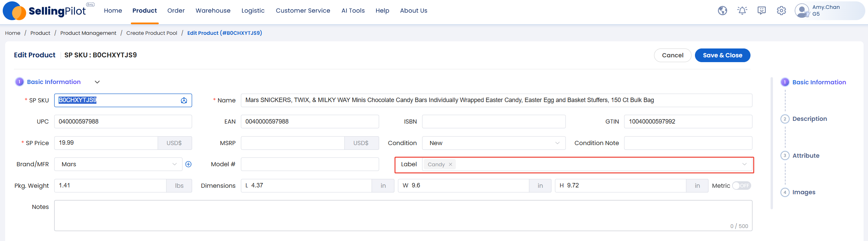Focus the SP SKU input field
Screen dimensions: 868x241
tap(123, 100)
